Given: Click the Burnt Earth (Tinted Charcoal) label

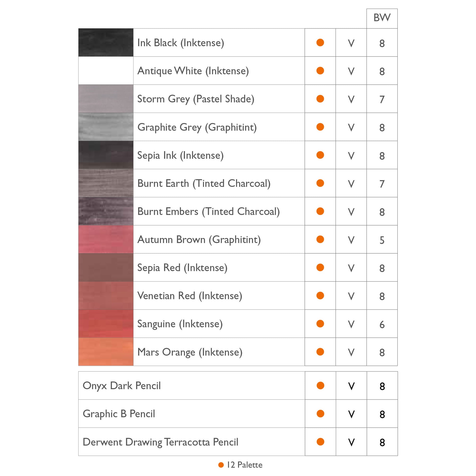Looking at the screenshot, I should 204,183.
